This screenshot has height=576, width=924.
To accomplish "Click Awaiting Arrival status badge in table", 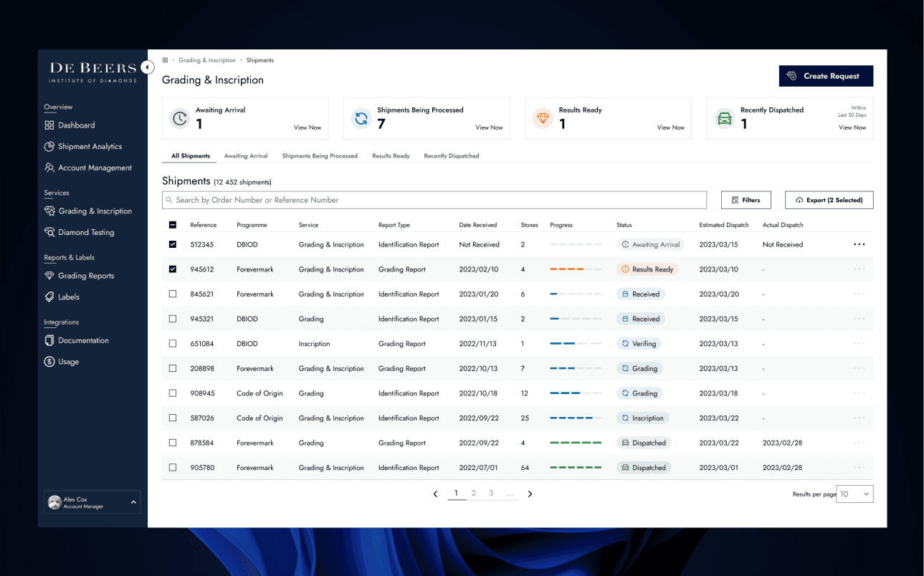I will (651, 244).
